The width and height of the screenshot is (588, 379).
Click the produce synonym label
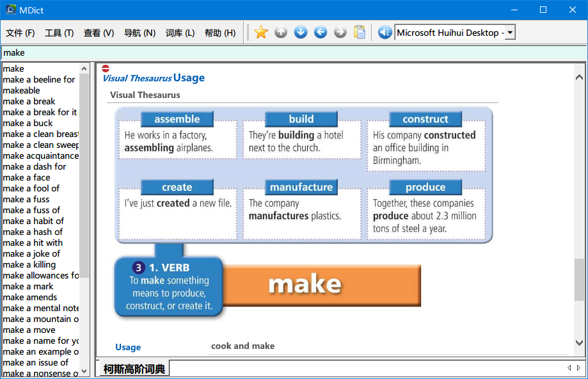[x=425, y=187]
